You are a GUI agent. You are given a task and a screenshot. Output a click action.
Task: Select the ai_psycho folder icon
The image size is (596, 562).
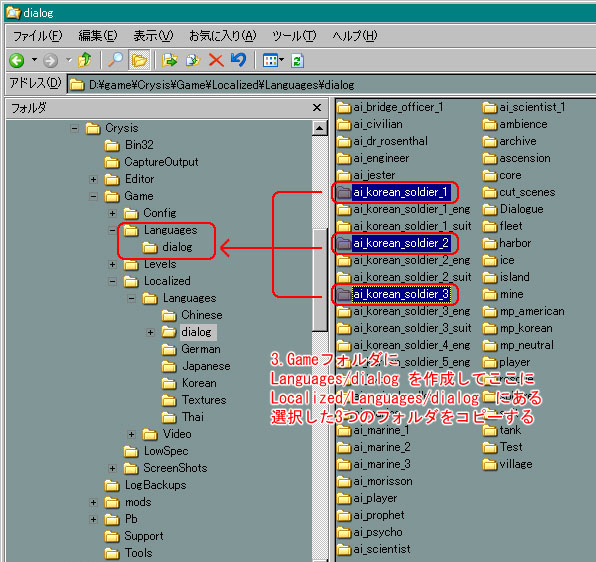[344, 533]
